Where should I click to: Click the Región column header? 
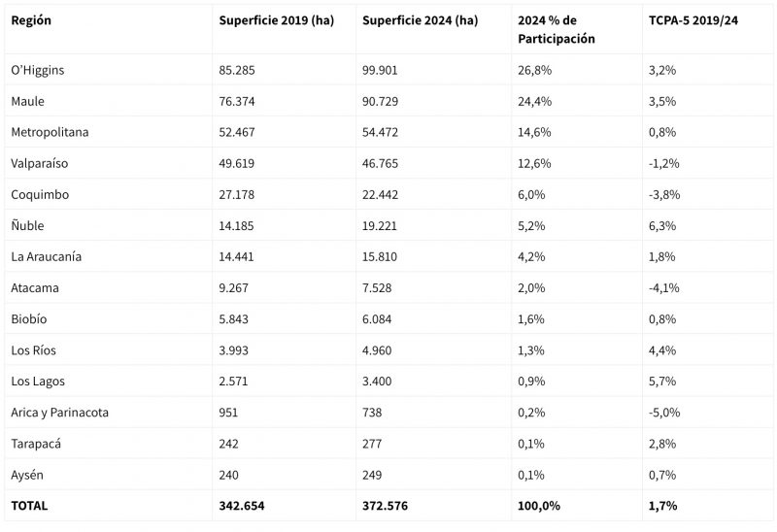click(31, 20)
